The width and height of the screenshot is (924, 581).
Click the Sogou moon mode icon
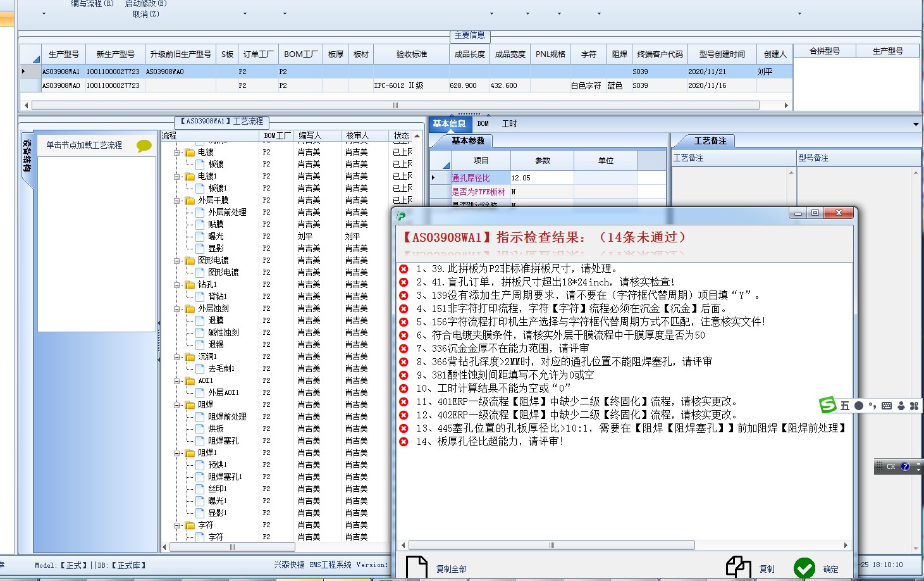pyautogui.click(x=858, y=406)
